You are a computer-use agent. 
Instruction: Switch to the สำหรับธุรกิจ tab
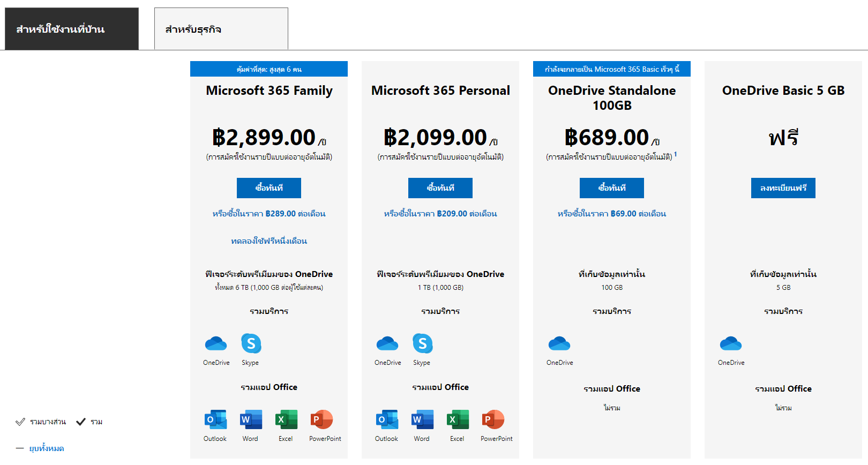tap(221, 29)
